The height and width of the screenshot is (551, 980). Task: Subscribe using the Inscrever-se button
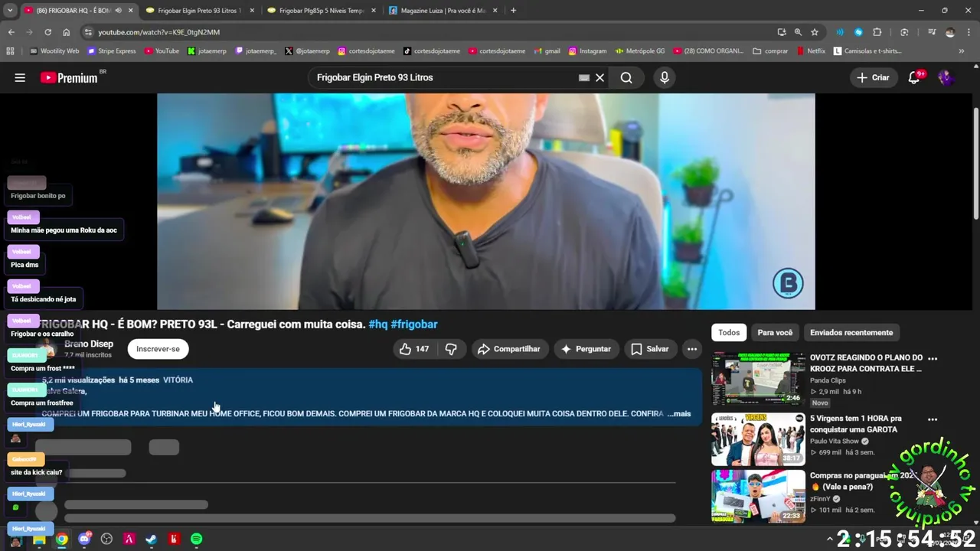pos(158,349)
